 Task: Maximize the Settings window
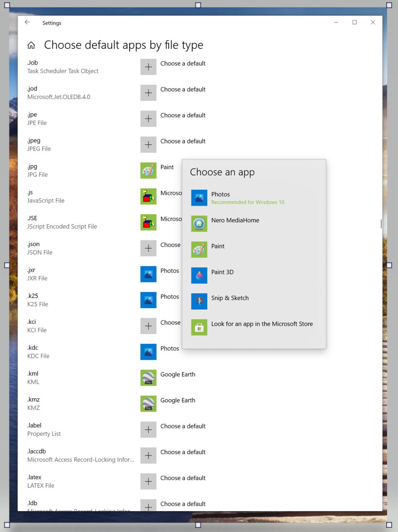(x=355, y=22)
